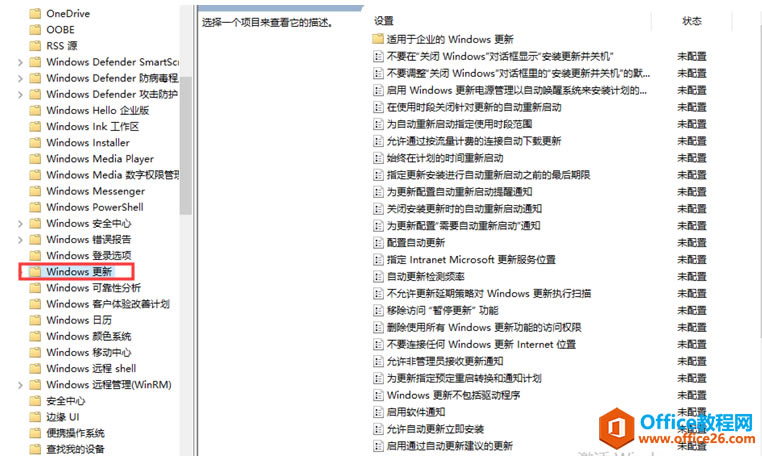Click the OOBE folder icon

click(35, 30)
